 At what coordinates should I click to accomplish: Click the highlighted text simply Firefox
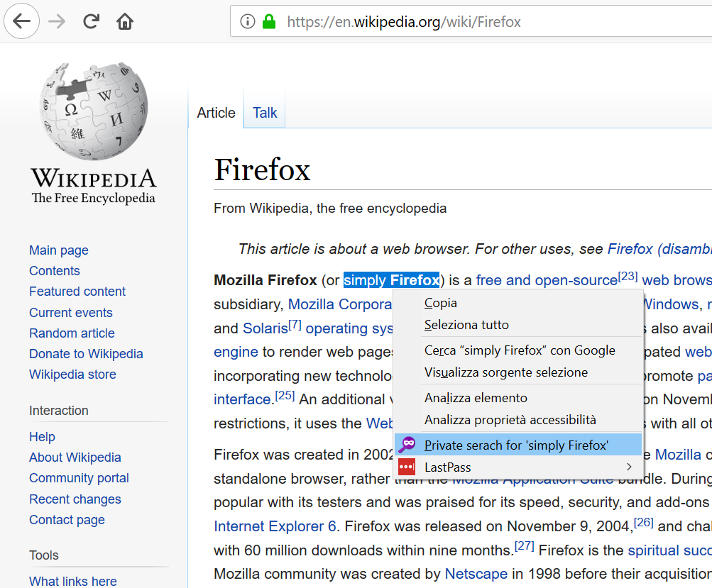(x=391, y=280)
